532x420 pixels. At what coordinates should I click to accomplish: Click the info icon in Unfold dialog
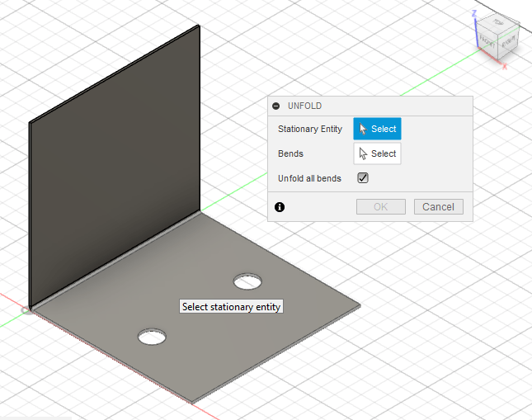pyautogui.click(x=280, y=207)
